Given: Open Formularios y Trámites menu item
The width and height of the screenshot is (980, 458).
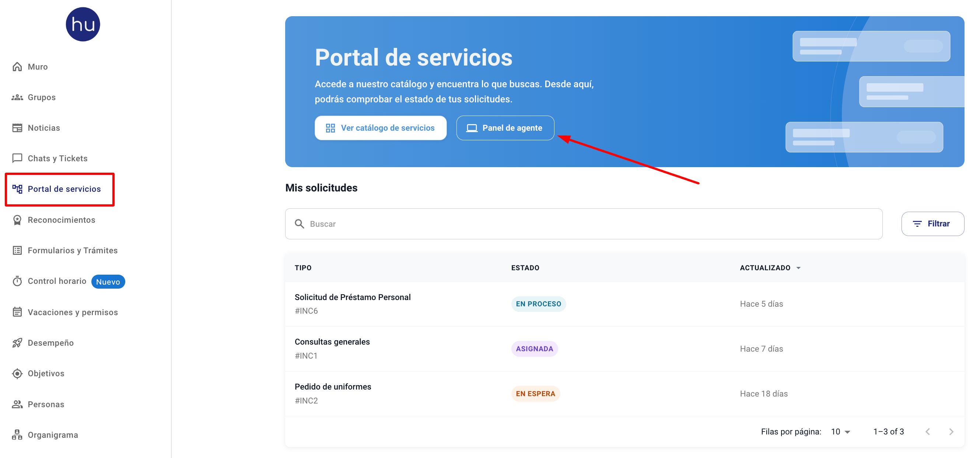Looking at the screenshot, I should (x=72, y=250).
